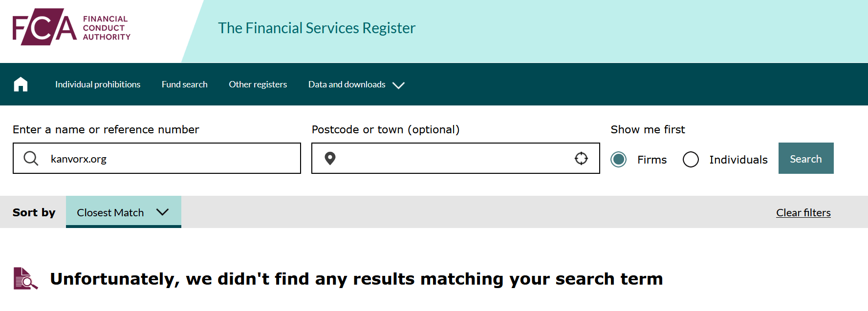
Task: Open Other registers menu item
Action: (x=258, y=84)
